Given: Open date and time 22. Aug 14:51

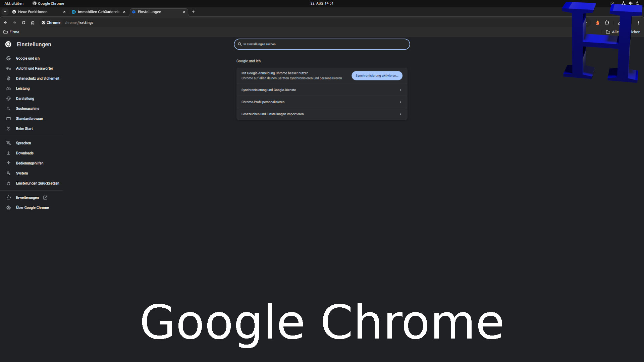Looking at the screenshot, I should click(x=322, y=3).
